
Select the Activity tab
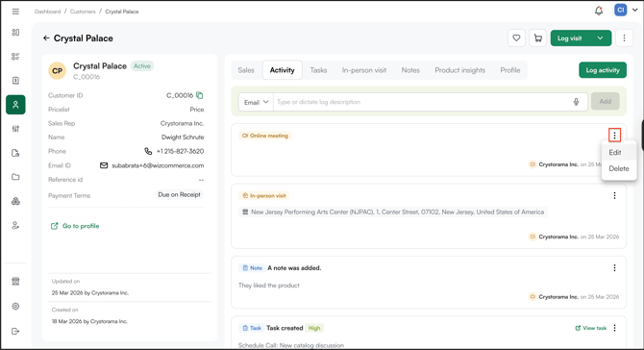coord(283,70)
